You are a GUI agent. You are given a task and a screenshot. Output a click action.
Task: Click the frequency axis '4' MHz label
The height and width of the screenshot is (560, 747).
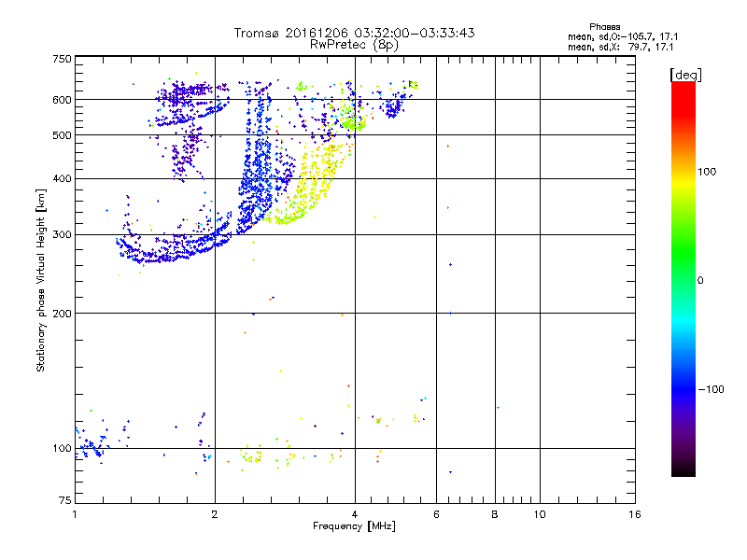coord(355,514)
